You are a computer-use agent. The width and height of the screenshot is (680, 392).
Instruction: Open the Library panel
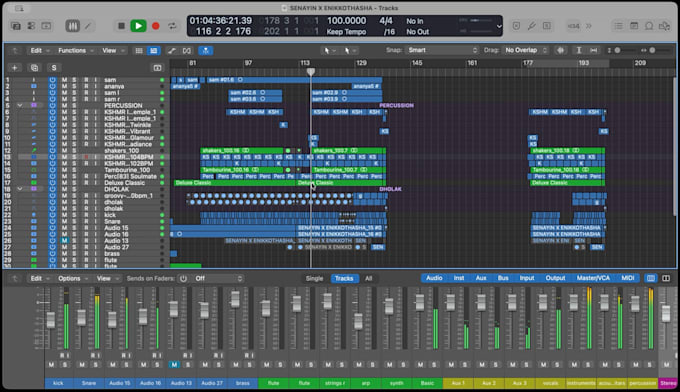[x=16, y=26]
